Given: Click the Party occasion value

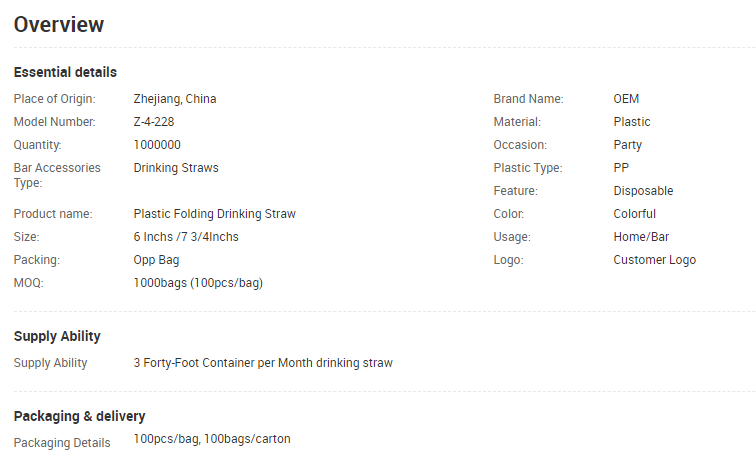Looking at the screenshot, I should coord(628,145).
